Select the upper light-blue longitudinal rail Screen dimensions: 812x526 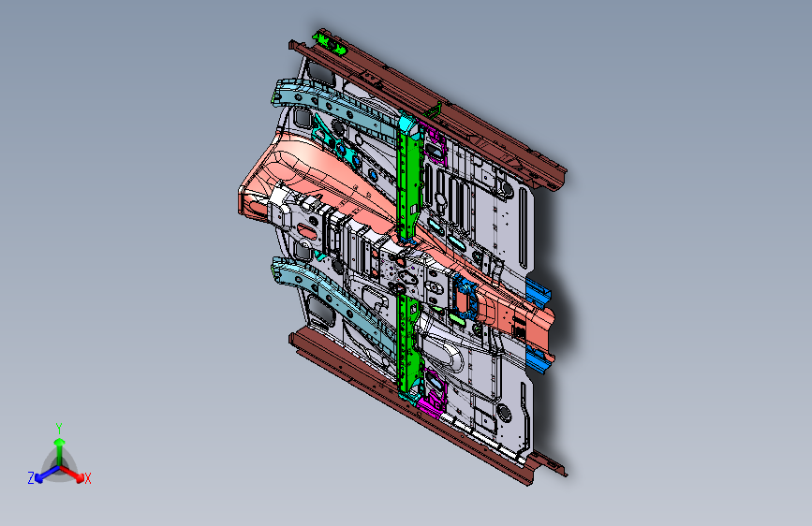tap(336, 111)
